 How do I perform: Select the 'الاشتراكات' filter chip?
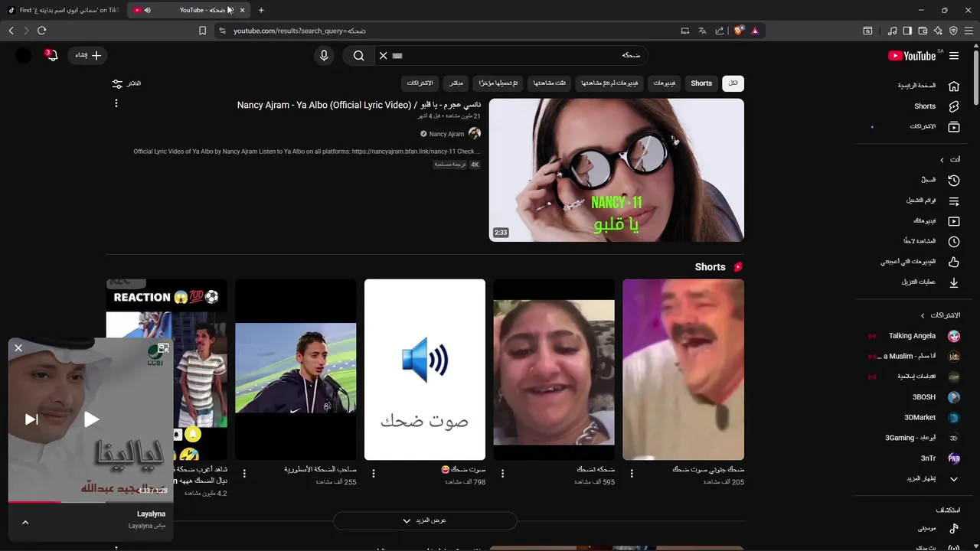tap(420, 83)
